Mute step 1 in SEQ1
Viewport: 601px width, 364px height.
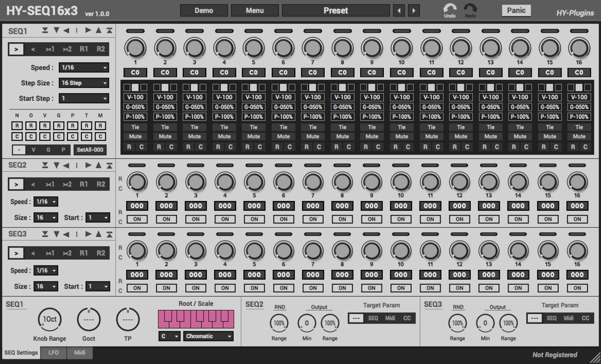135,136
